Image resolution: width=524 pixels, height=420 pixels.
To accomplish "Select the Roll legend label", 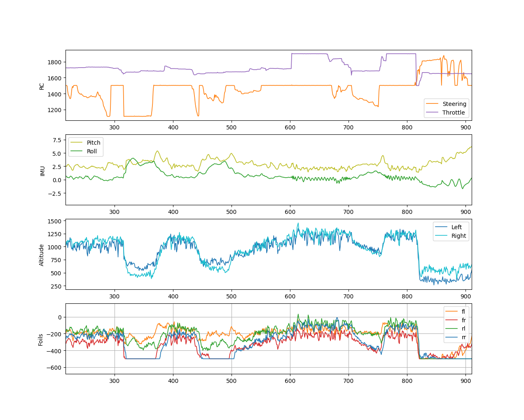I will pyautogui.click(x=92, y=151).
